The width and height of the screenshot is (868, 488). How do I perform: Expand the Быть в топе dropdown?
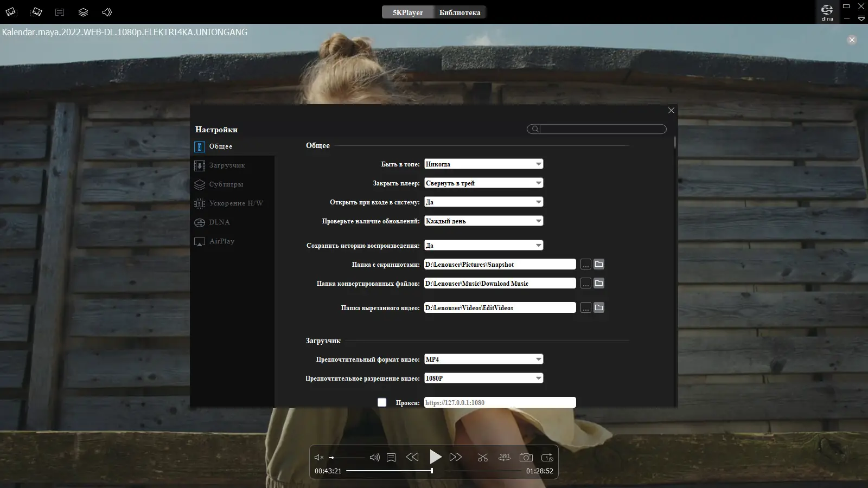pyautogui.click(x=484, y=164)
